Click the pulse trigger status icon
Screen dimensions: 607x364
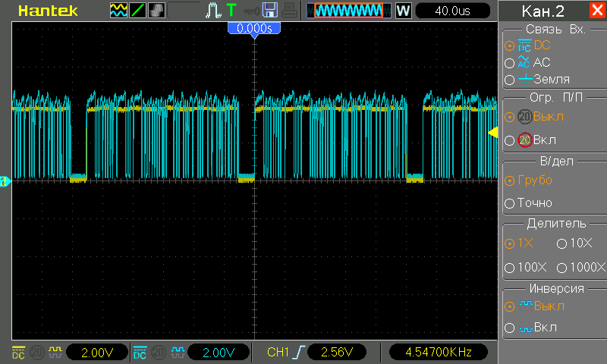(212, 10)
